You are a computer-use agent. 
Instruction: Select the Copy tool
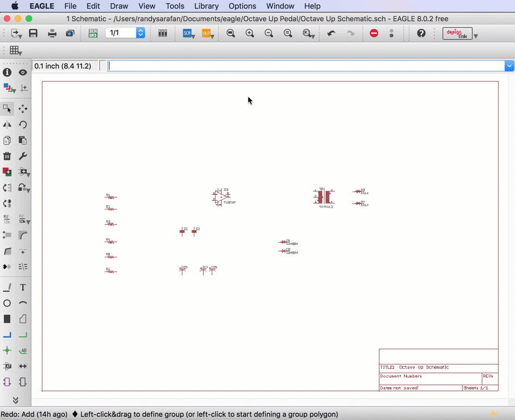coord(7,140)
